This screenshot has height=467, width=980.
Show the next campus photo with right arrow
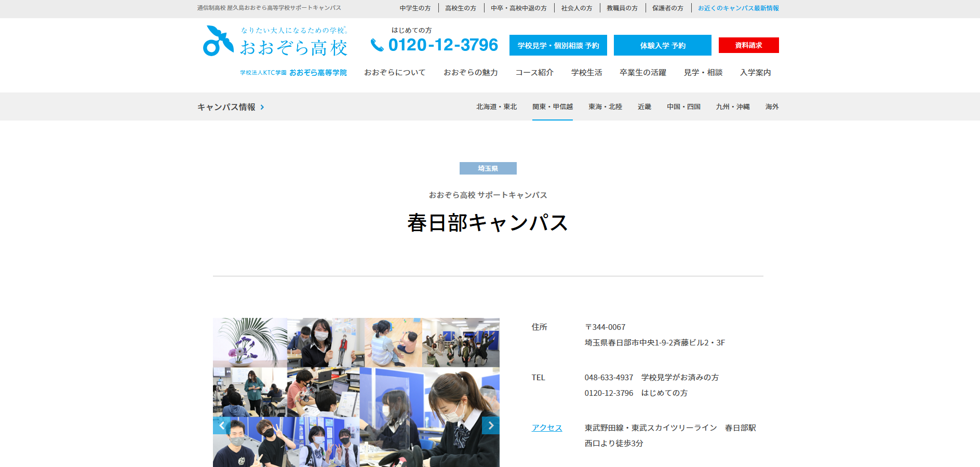(x=490, y=425)
